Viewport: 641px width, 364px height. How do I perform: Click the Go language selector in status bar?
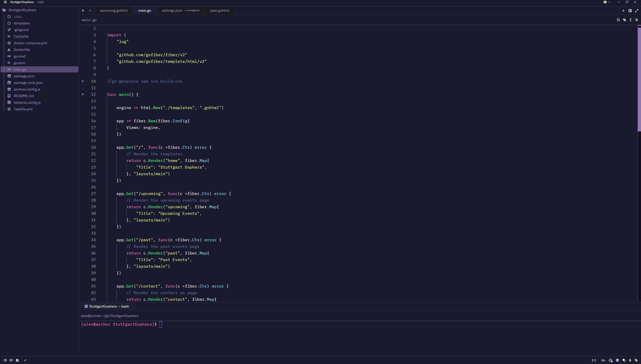603,360
